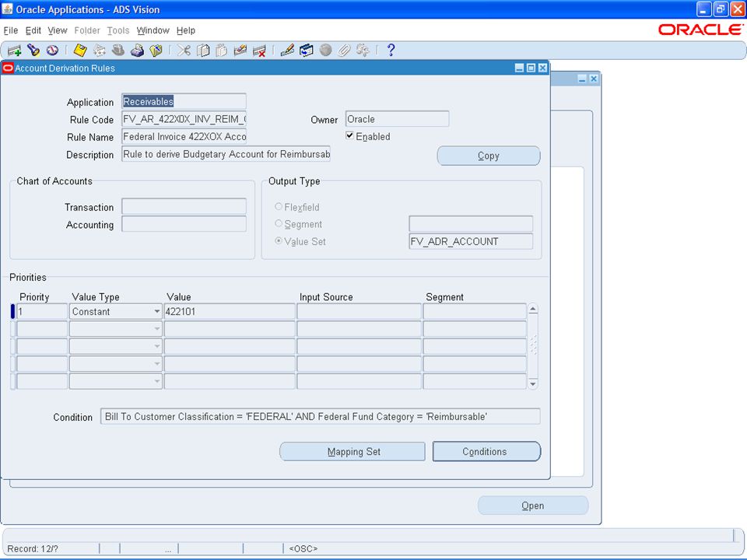Click the Folder Tools toolbar icon
This screenshot has width=747, height=560.
(x=363, y=50)
